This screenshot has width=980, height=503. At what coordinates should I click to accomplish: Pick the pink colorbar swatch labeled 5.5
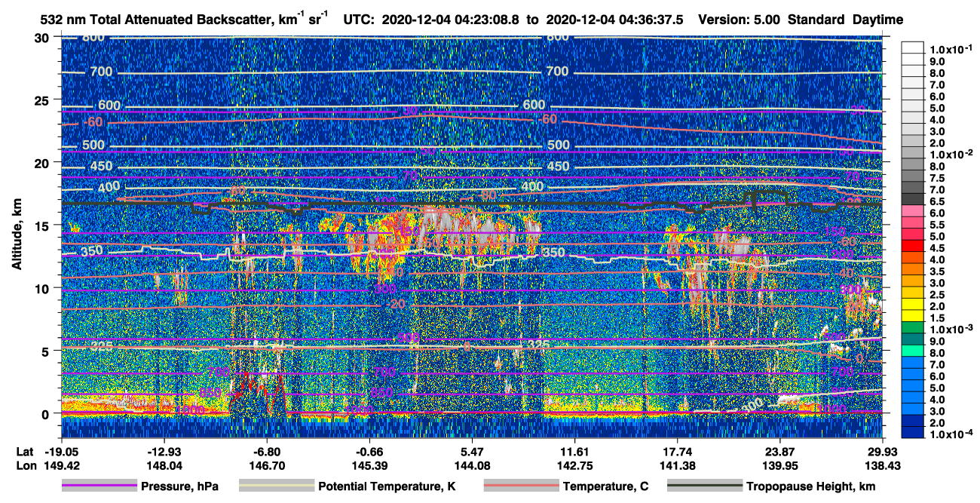[912, 223]
